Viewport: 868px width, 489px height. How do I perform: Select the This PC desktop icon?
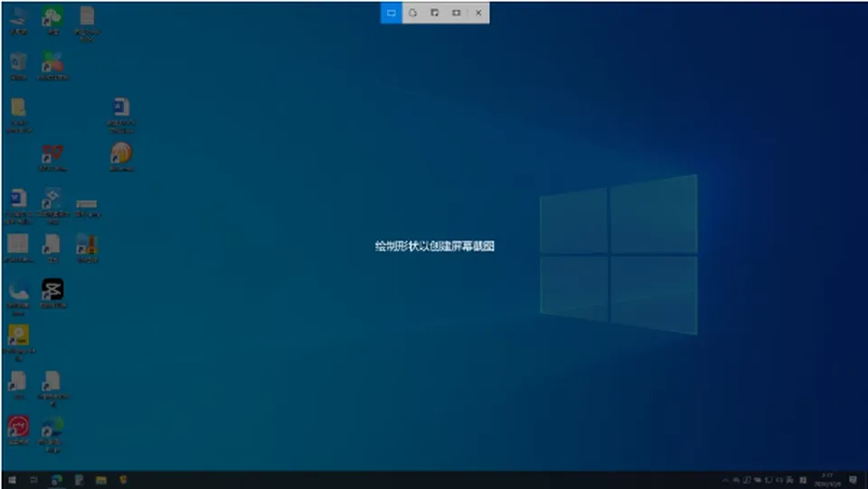point(18,21)
